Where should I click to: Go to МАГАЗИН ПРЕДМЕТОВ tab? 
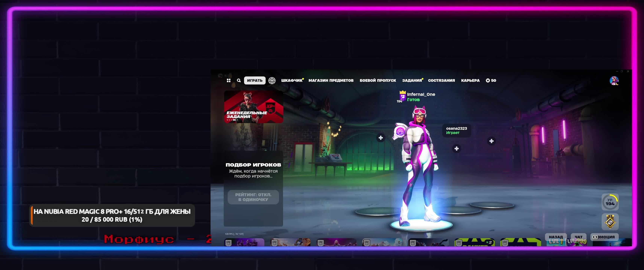click(331, 80)
